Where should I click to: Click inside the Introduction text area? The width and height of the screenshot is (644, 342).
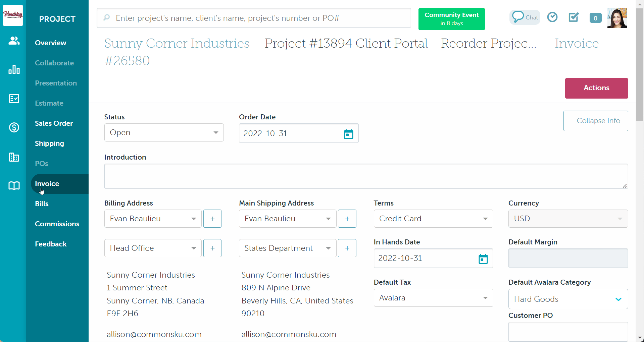point(366,176)
